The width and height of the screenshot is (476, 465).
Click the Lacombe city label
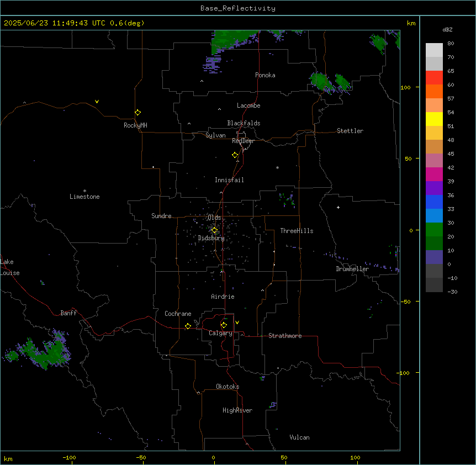tap(248, 105)
